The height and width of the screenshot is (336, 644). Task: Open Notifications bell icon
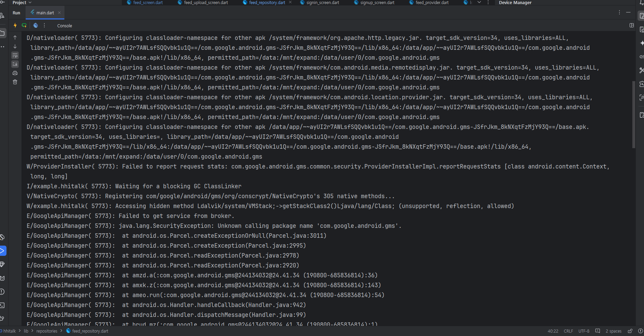[641, 2]
